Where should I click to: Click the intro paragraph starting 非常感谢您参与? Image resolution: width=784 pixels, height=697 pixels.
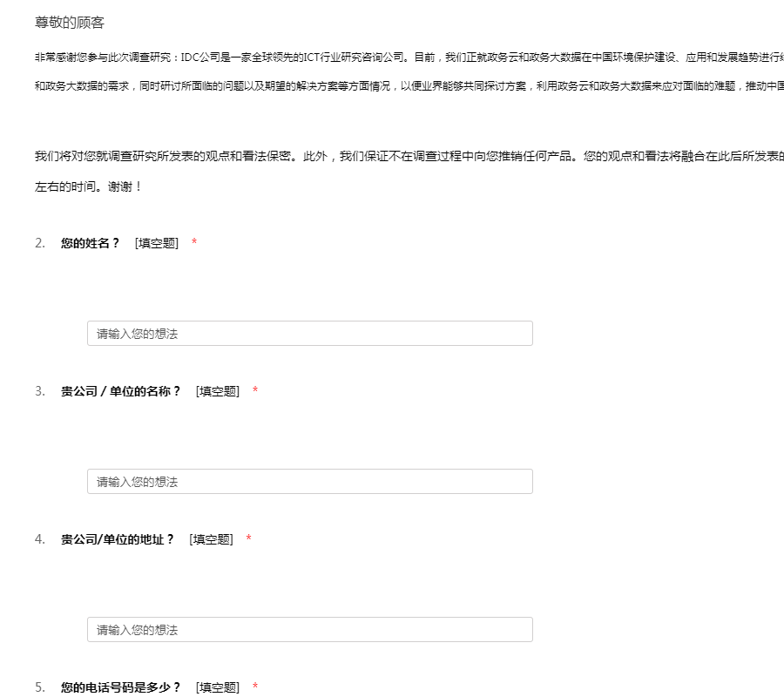[392, 58]
